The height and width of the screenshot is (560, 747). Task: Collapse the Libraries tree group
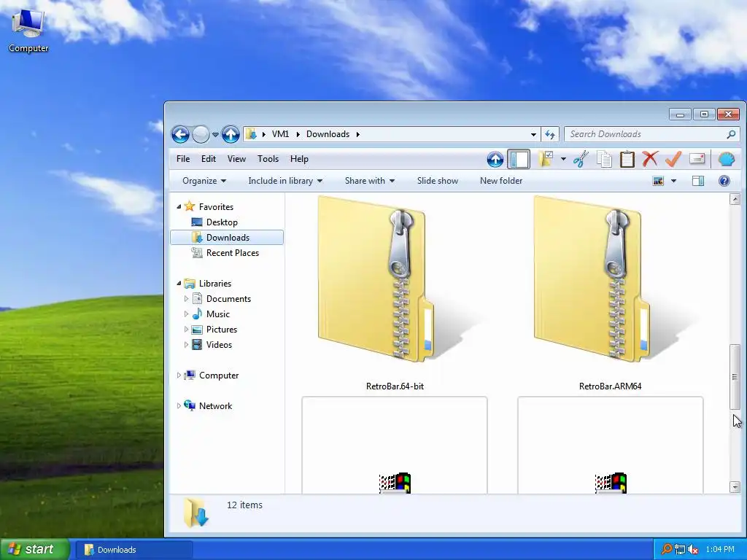(x=179, y=284)
